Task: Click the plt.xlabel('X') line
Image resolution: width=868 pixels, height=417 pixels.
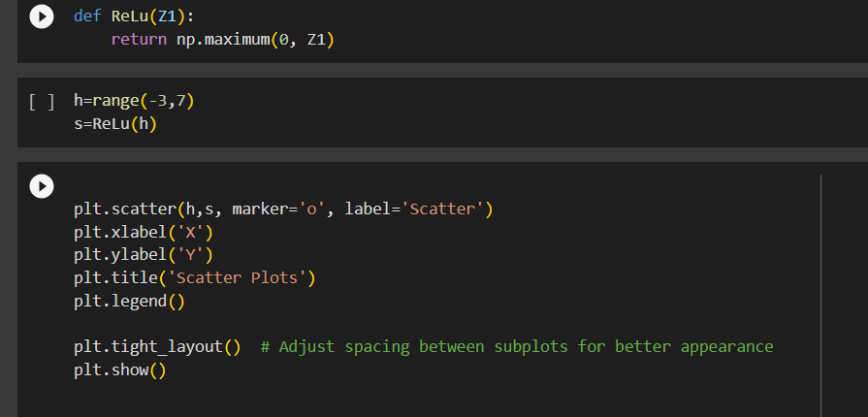Action: click(144, 232)
